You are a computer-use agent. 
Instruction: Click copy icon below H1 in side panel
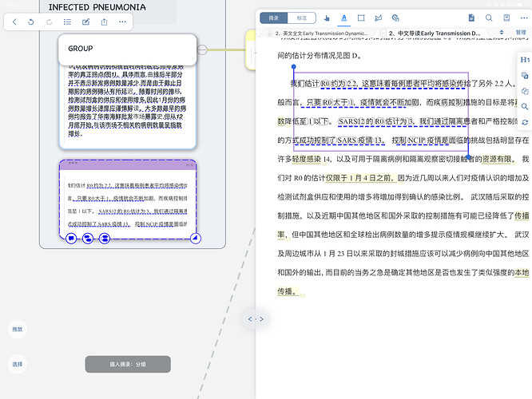525,75
